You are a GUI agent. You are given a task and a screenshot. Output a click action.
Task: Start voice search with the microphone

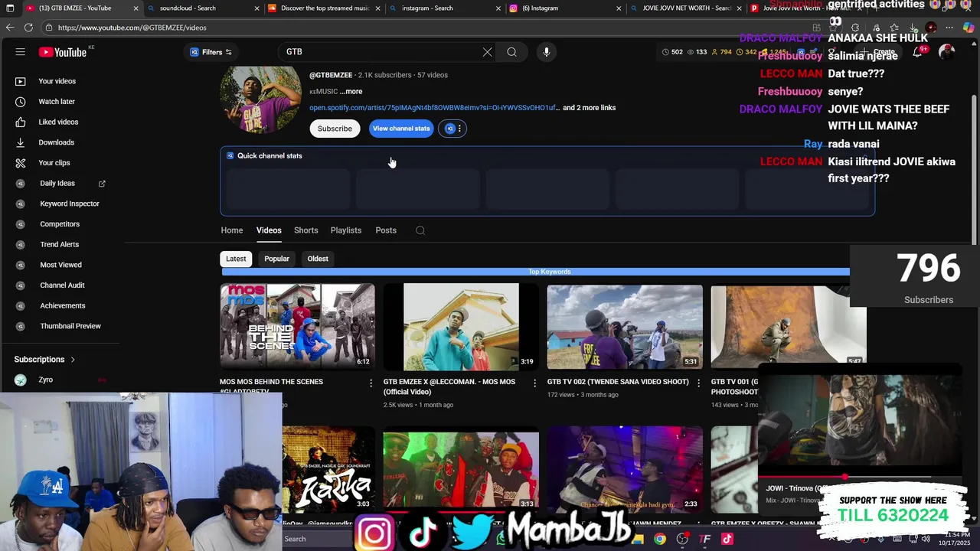click(x=546, y=52)
